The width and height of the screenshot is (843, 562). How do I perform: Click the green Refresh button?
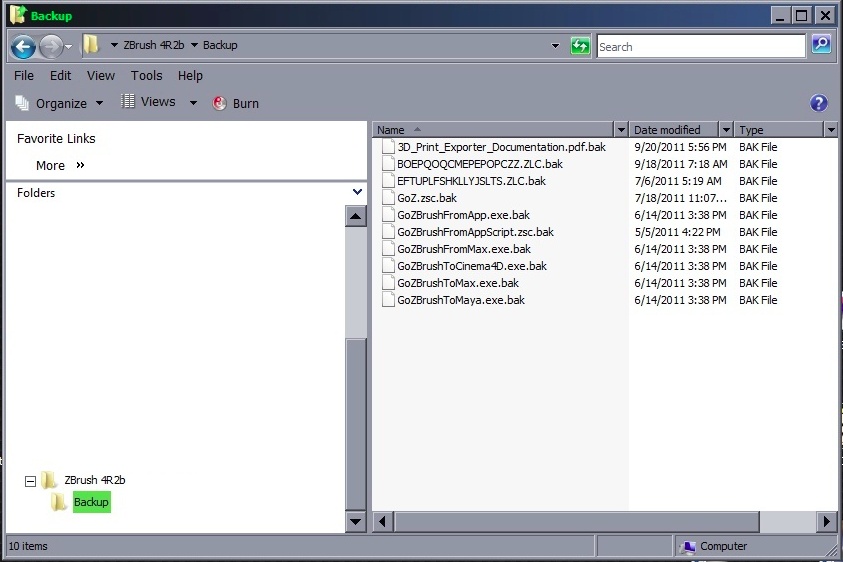click(x=580, y=46)
